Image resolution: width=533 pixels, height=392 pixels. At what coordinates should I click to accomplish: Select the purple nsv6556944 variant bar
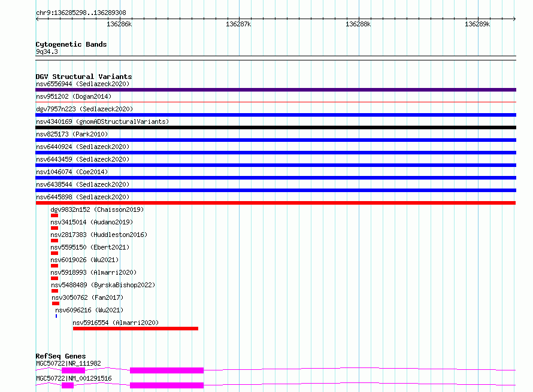(275, 90)
